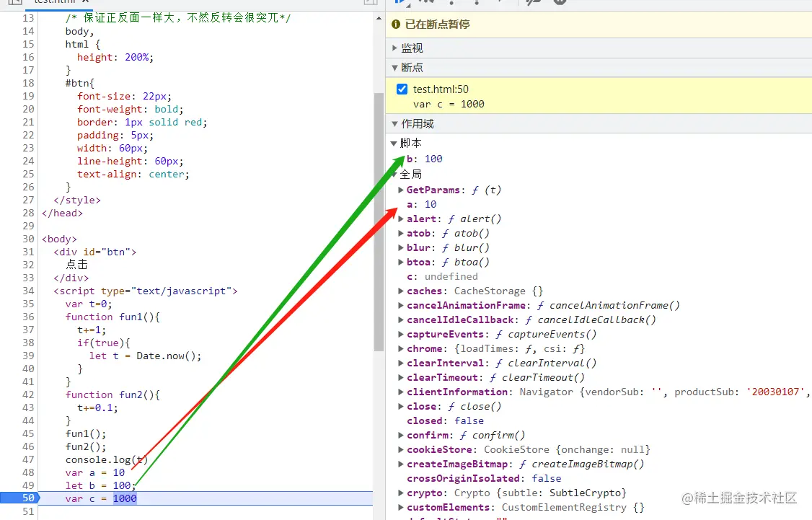
Task: Expand the alert function entry
Action: click(x=401, y=219)
